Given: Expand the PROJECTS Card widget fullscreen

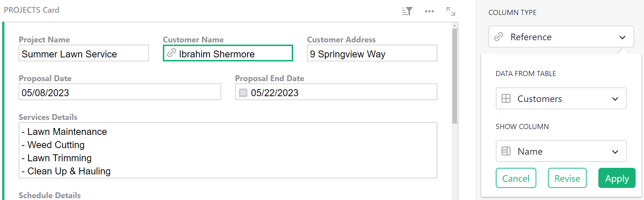Looking at the screenshot, I should click(x=451, y=11).
